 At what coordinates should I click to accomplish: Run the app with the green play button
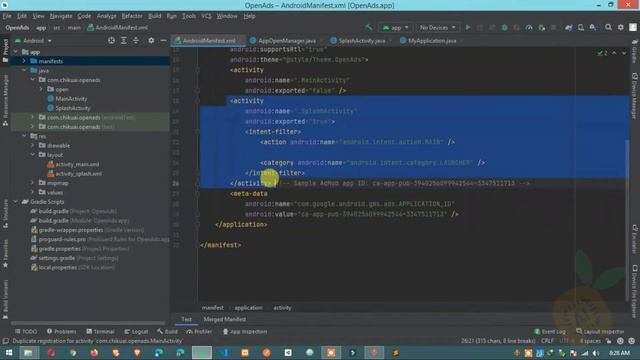pos(468,27)
